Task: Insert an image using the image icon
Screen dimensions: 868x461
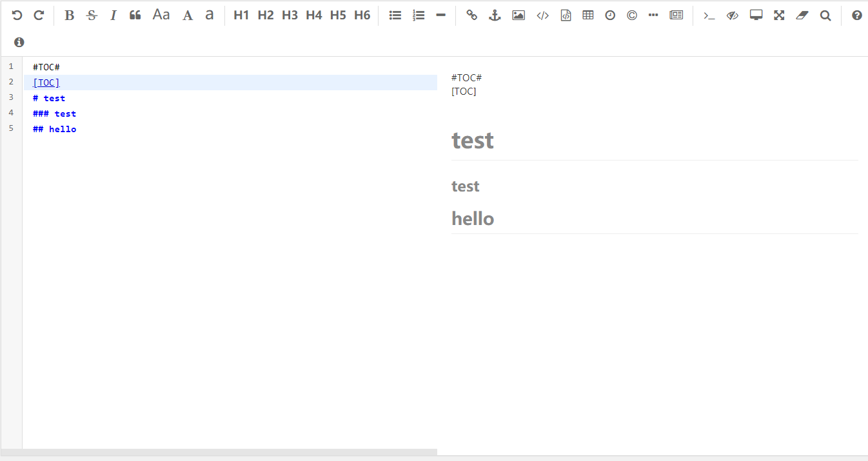Action: [x=518, y=15]
